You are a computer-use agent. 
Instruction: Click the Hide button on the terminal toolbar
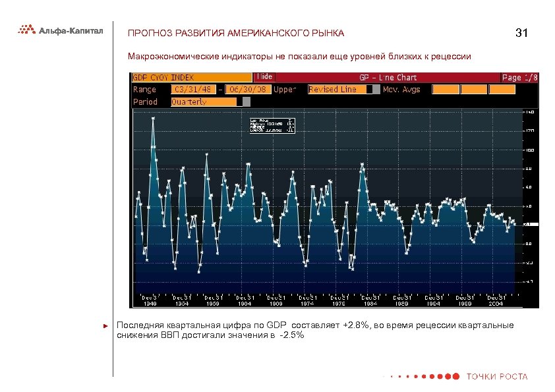click(x=264, y=76)
